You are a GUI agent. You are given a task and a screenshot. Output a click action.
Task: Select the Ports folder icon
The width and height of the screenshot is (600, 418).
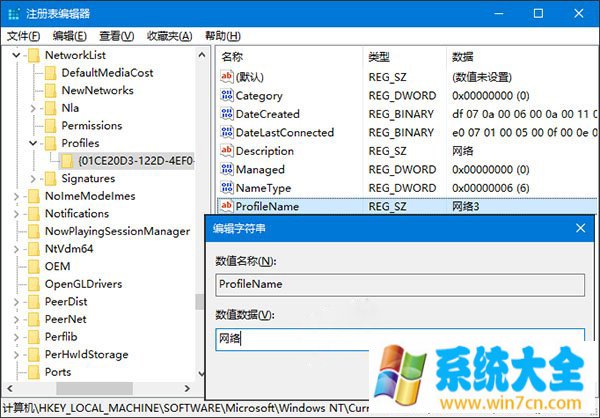[x=34, y=372]
